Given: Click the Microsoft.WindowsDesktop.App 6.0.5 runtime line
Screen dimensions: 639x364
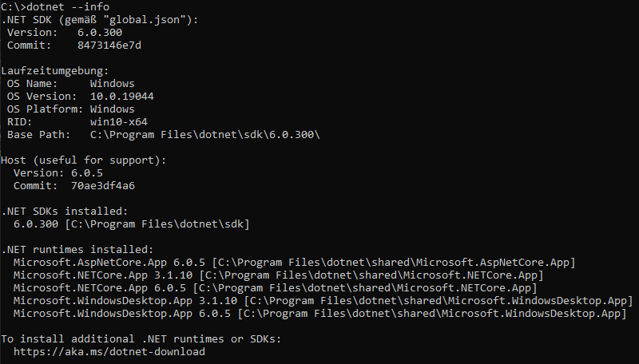Looking at the screenshot, I should point(319,314).
